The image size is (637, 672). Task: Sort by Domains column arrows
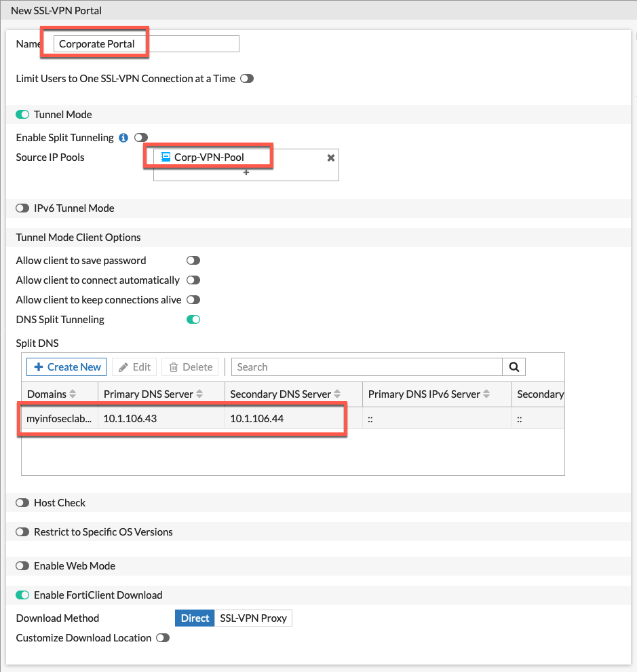coord(73,394)
